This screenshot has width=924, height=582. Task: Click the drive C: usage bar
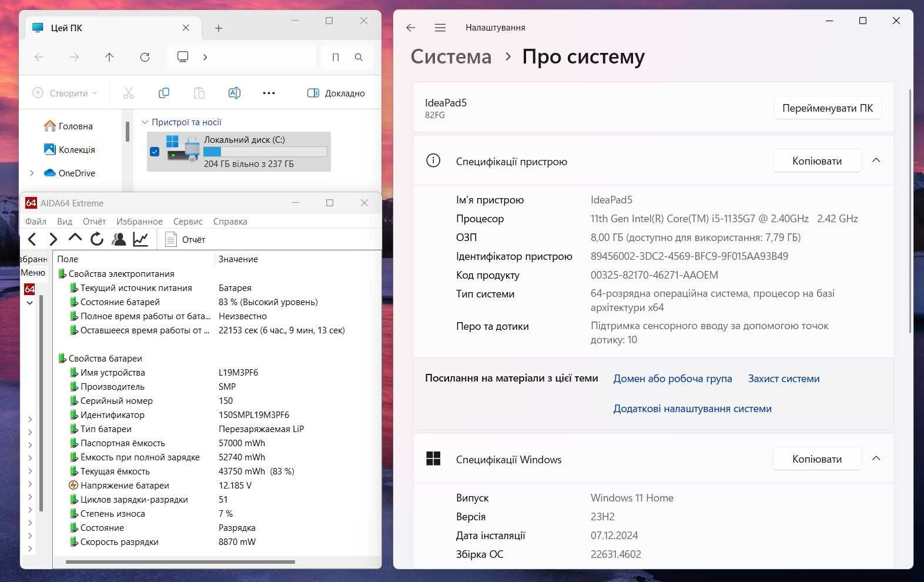265,152
